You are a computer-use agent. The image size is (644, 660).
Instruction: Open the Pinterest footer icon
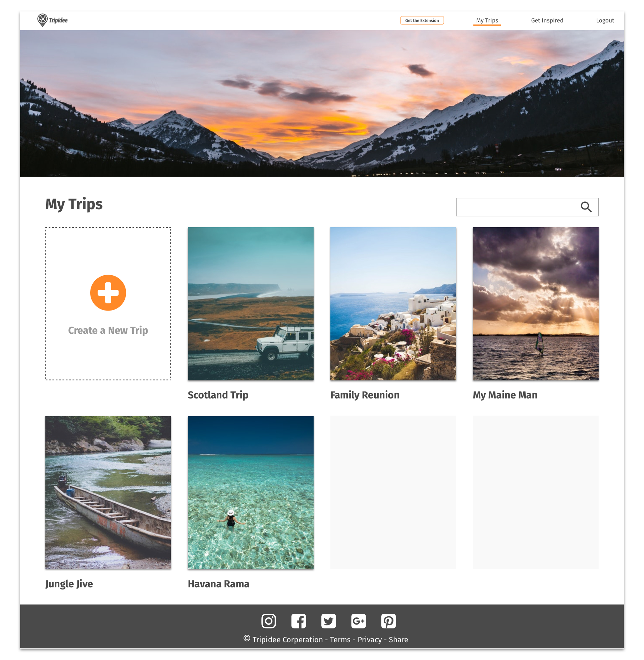[388, 621]
